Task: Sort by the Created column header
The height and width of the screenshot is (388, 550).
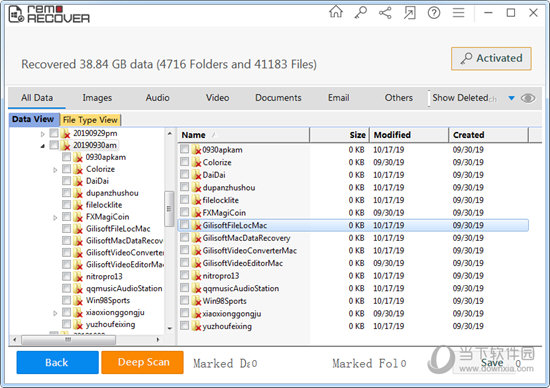Action: [488, 135]
